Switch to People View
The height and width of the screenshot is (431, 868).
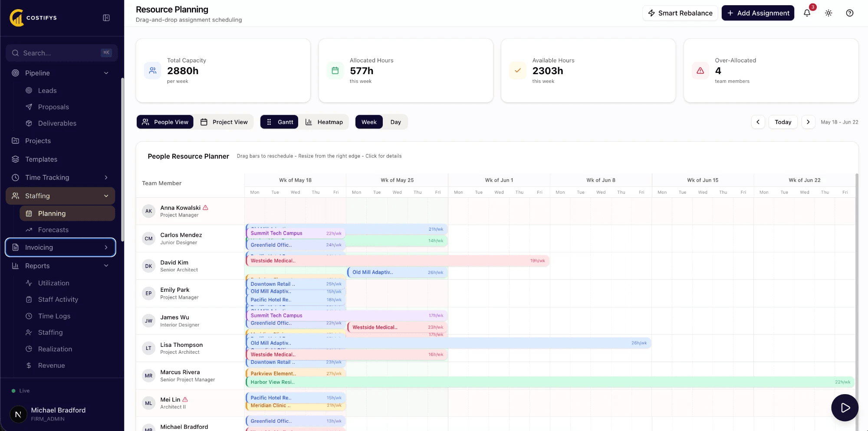point(165,122)
